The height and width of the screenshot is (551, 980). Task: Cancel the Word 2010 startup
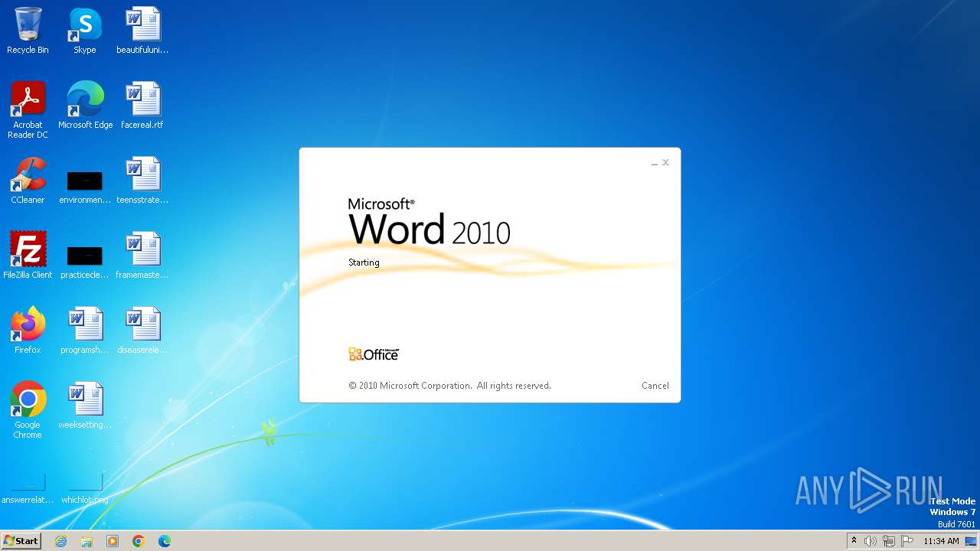tap(655, 386)
